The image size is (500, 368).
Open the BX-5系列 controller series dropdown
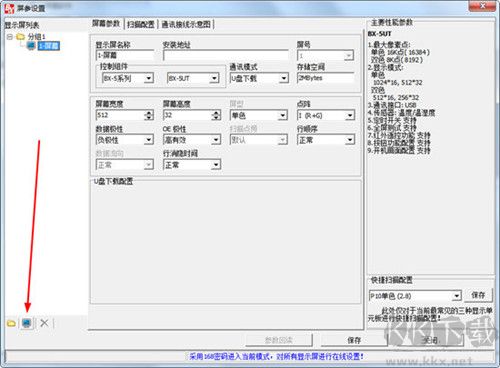[x=149, y=78]
